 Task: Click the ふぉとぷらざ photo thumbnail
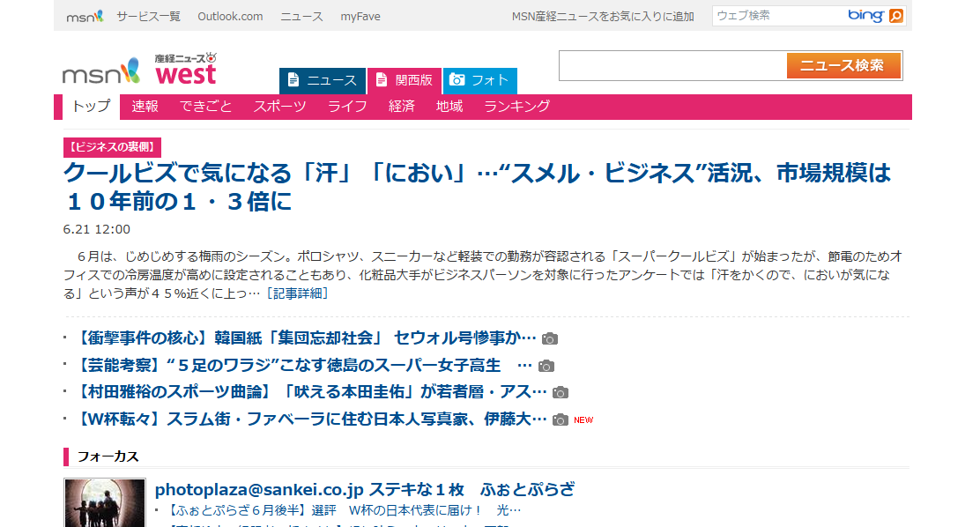tap(104, 502)
